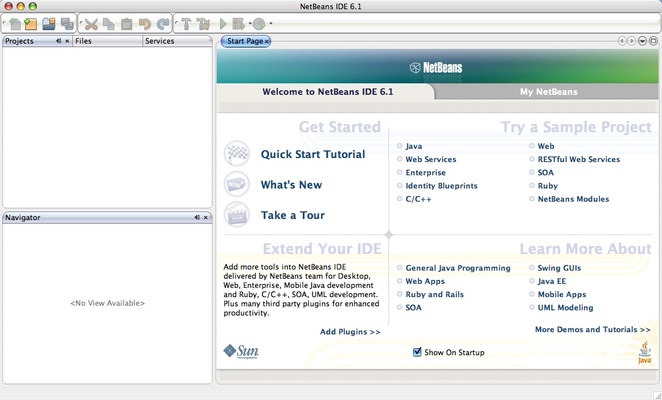The width and height of the screenshot is (662, 400).
Task: Click the Sun Microsystems logo
Action: (x=241, y=351)
